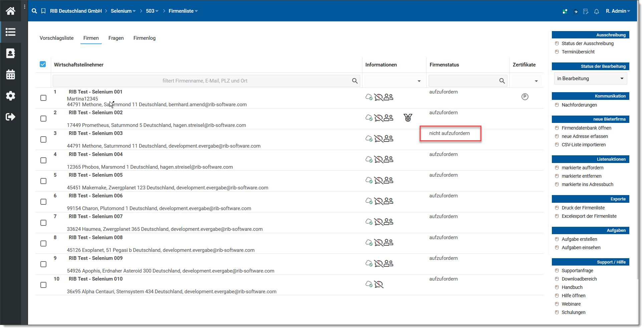Viewport: 644px width, 330px height.
Task: Open Status der Ausschreibung link
Action: (x=588, y=43)
